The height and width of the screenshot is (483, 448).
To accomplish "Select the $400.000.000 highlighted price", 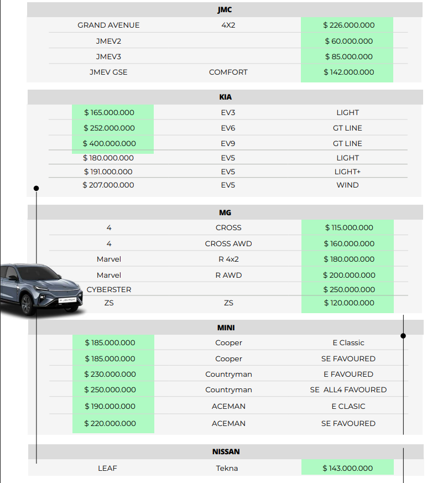I will point(109,143).
